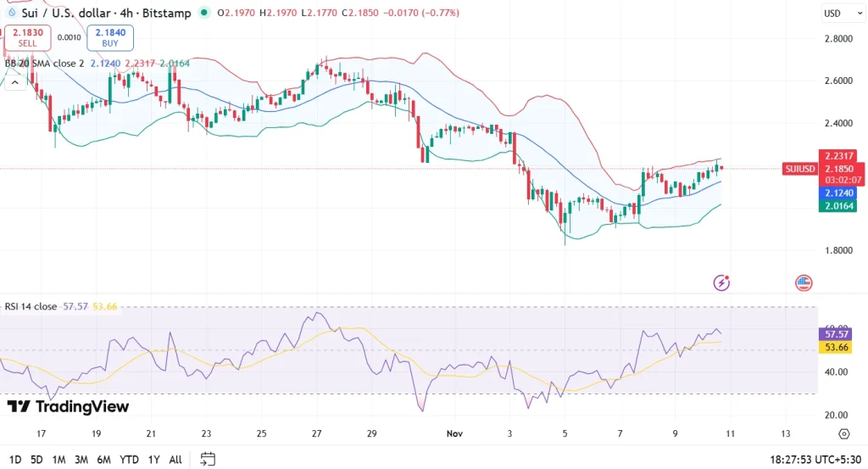The width and height of the screenshot is (868, 469).
Task: Open the date range calendar icon
Action: coord(208,459)
